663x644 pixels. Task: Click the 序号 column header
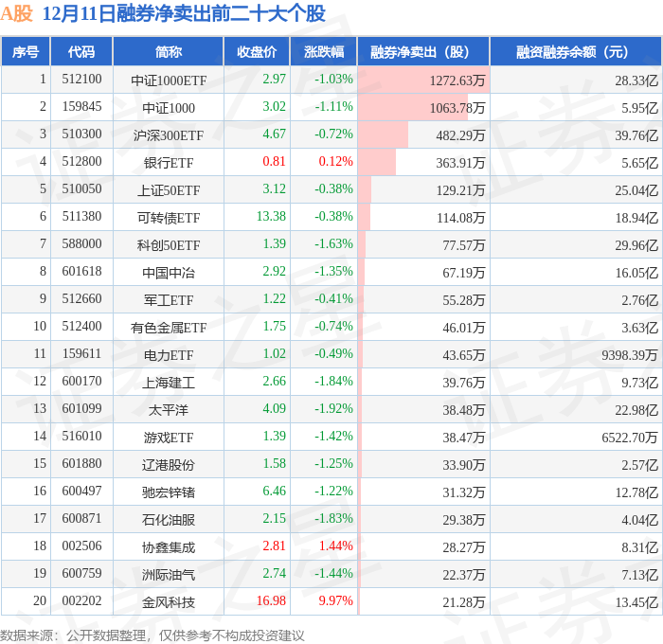tap(26, 51)
